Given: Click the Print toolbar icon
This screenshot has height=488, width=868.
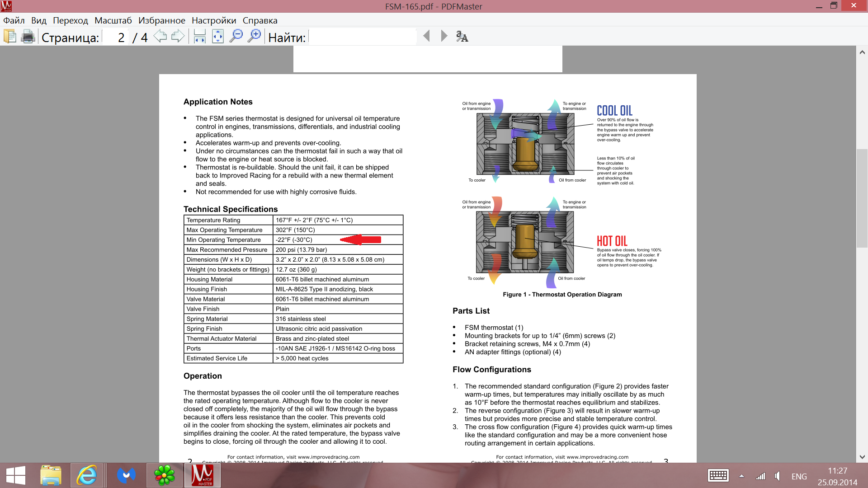Looking at the screenshot, I should coord(28,36).
